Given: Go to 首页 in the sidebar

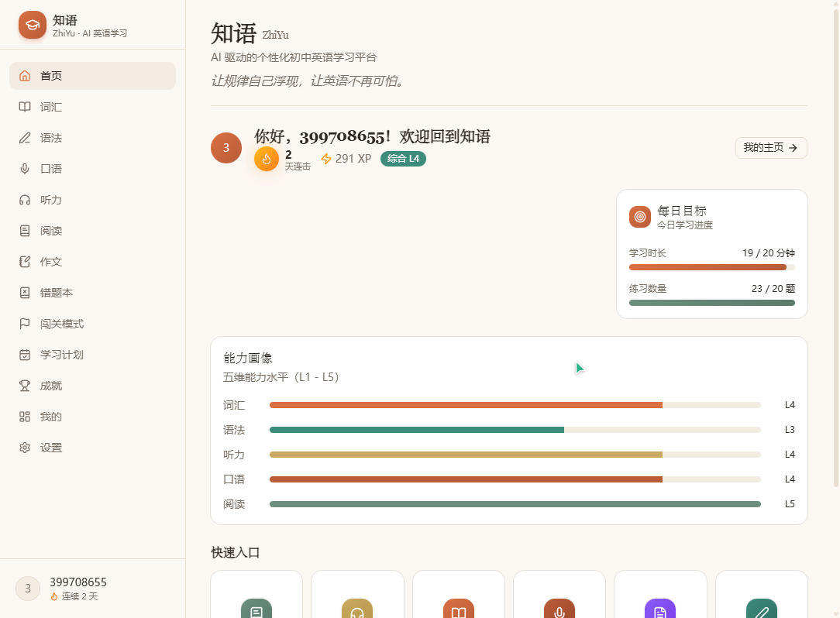Looking at the screenshot, I should [93, 76].
